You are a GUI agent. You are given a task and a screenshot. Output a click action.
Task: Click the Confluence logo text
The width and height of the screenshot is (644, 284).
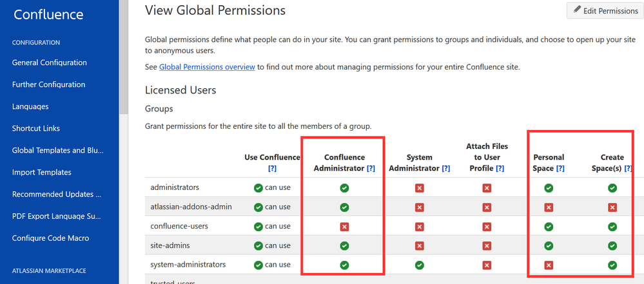[x=48, y=14]
